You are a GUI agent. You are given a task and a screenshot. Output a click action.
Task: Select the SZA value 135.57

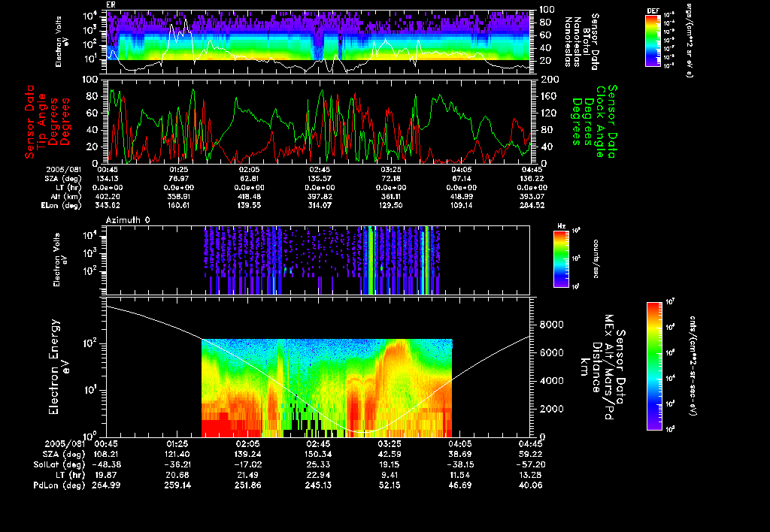[320, 179]
